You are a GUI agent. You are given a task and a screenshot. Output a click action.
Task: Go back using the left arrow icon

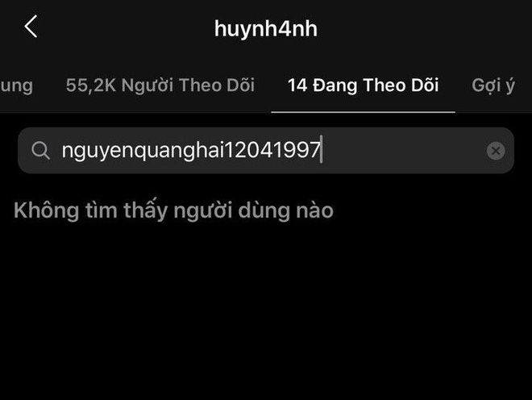point(31,27)
